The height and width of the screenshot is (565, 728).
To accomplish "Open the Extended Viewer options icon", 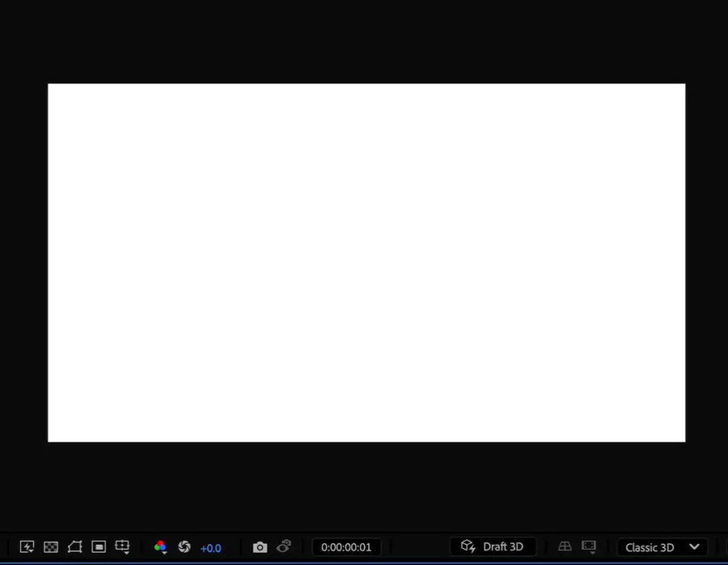I will pyautogui.click(x=589, y=547).
